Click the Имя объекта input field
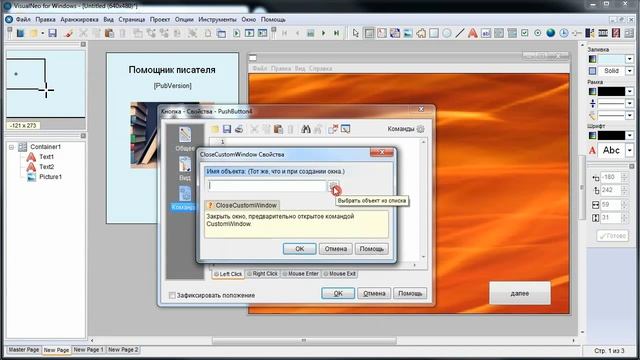This screenshot has height=360, width=640. [x=267, y=186]
